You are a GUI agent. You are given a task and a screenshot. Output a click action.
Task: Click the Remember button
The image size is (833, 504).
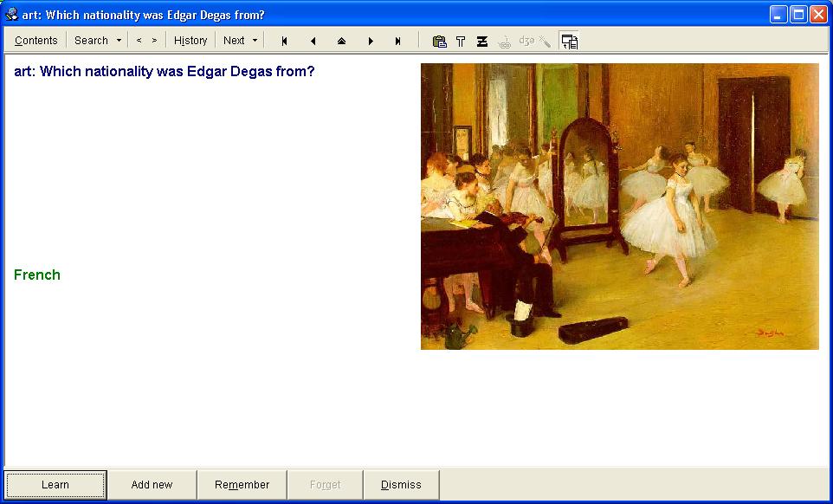[242, 485]
